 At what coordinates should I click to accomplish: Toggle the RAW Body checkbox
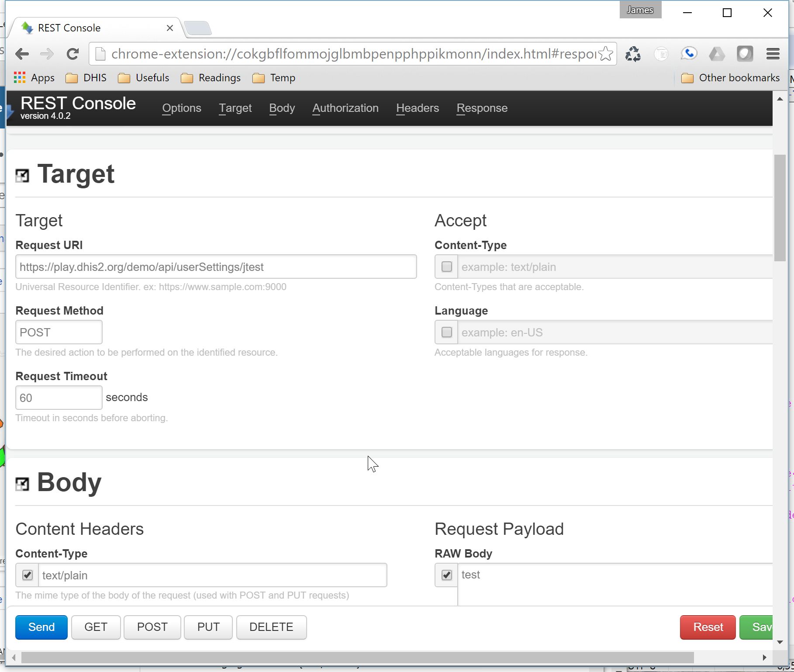click(446, 575)
